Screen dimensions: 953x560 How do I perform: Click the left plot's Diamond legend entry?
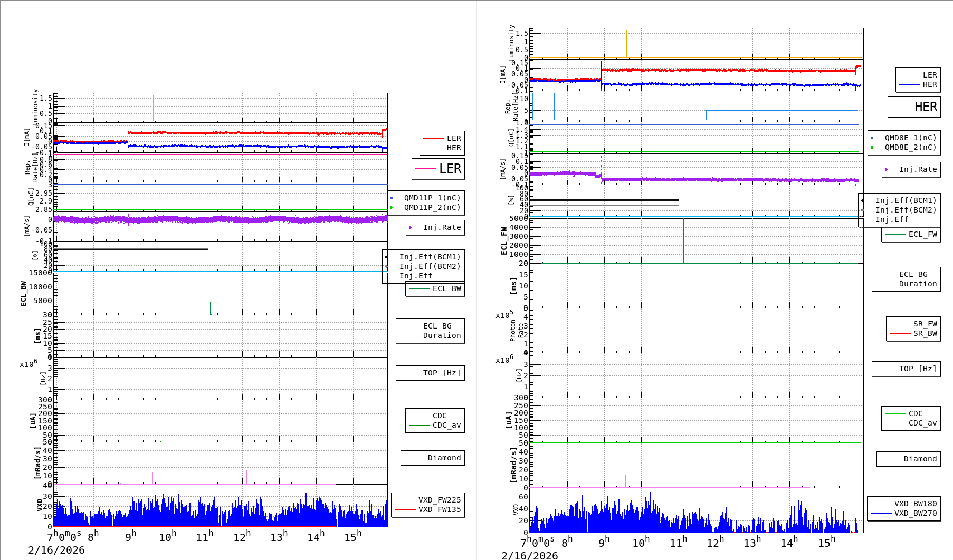(433, 458)
